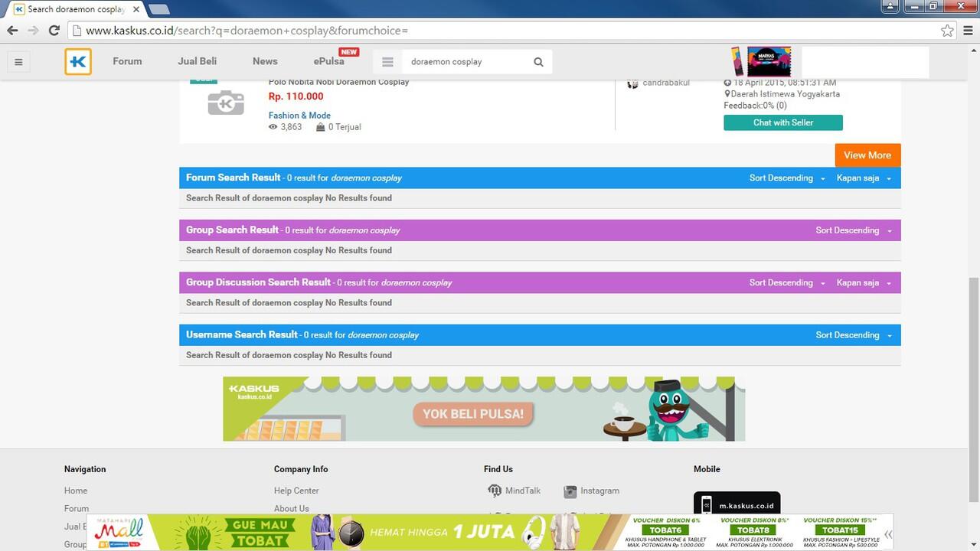The height and width of the screenshot is (551, 980).
Task: Open Group Discussion Kapan saja dropdown
Action: (x=864, y=283)
